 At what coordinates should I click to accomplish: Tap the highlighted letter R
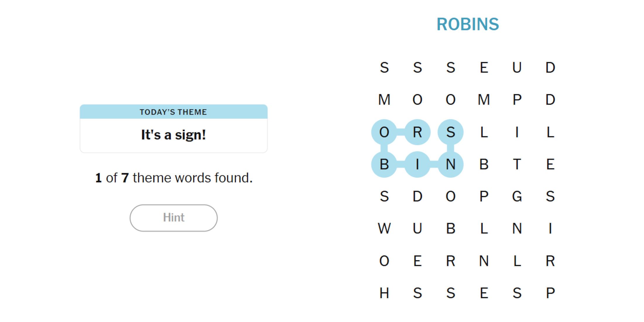pos(417,132)
